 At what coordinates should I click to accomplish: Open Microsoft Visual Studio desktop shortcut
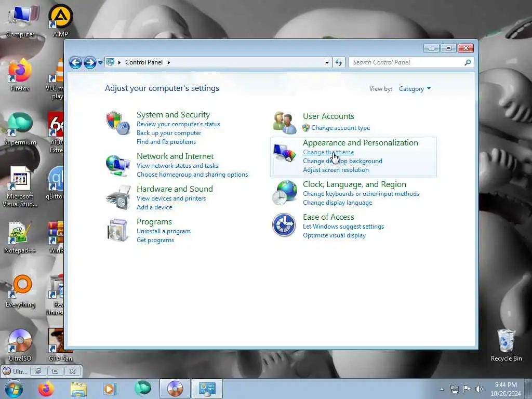20,187
